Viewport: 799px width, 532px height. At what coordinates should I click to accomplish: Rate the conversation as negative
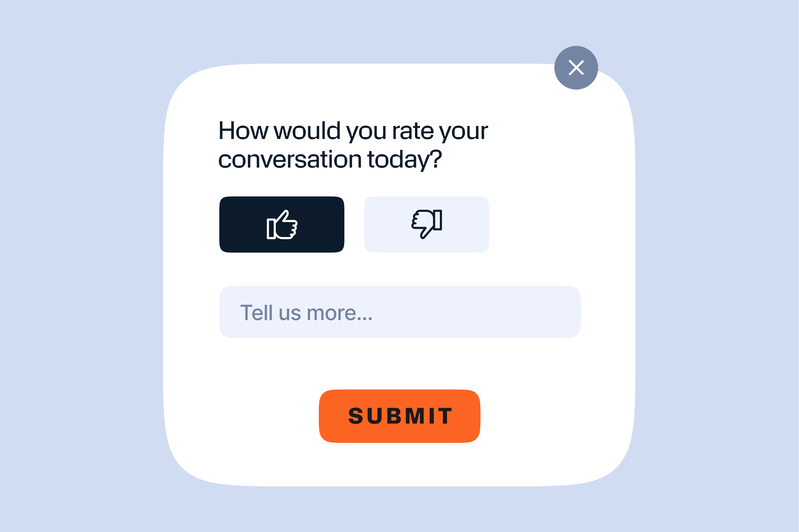[427, 224]
